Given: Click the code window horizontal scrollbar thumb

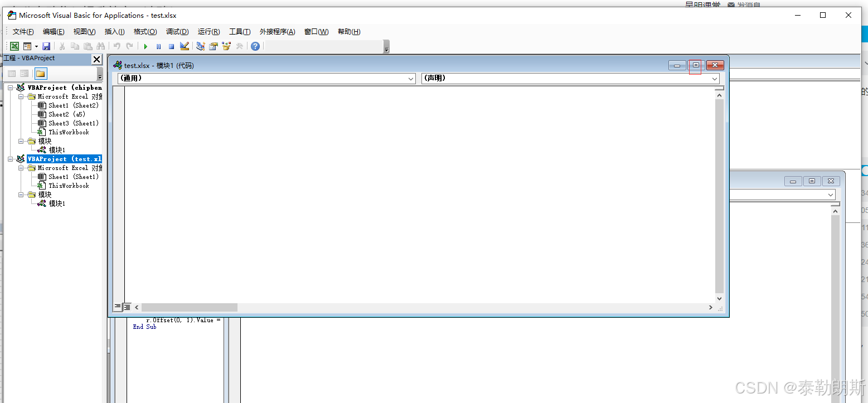Looking at the screenshot, I should coord(190,307).
